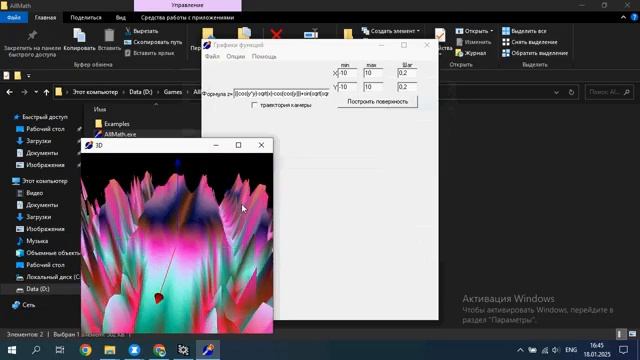
Task: Click the Explorer search field
Action: pos(609,92)
